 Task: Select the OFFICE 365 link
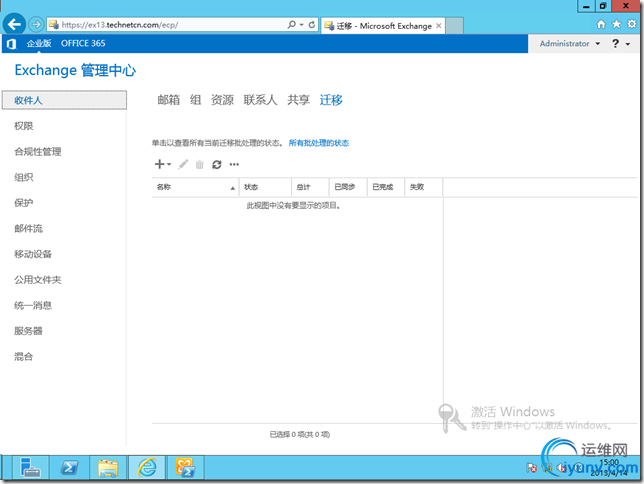(x=83, y=43)
